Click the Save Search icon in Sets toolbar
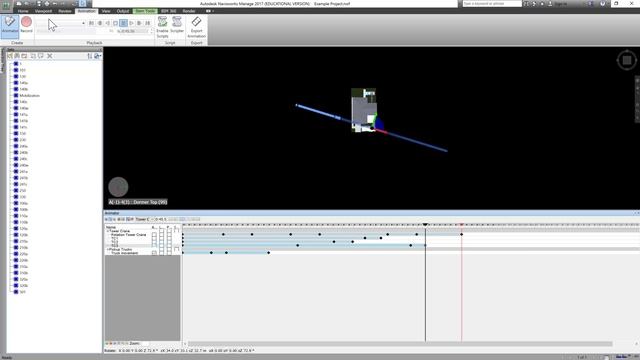640x360 pixels. pos(17,56)
